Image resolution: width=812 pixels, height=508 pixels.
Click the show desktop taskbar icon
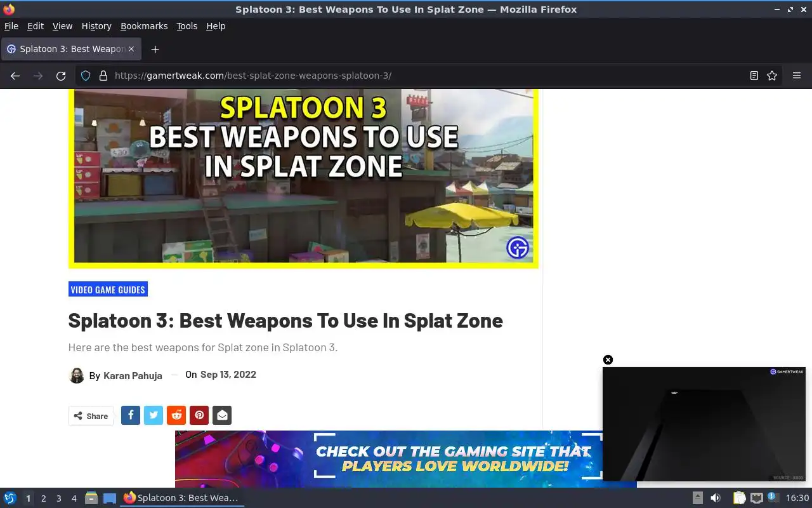coord(110,498)
